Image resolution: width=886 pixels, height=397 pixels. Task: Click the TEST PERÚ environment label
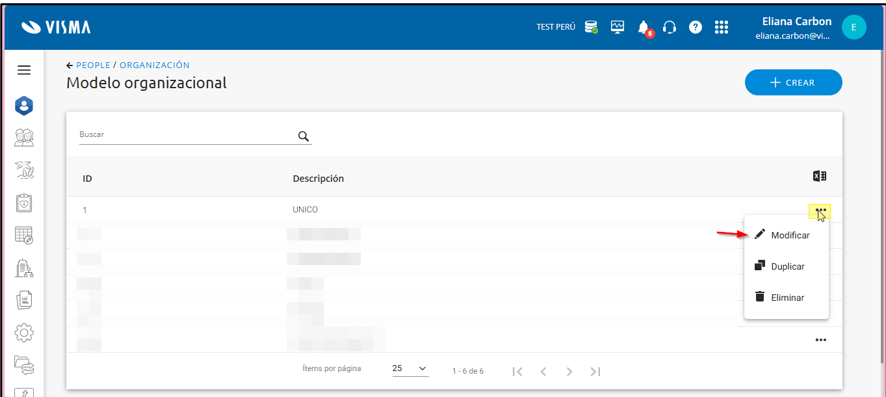coord(556,27)
